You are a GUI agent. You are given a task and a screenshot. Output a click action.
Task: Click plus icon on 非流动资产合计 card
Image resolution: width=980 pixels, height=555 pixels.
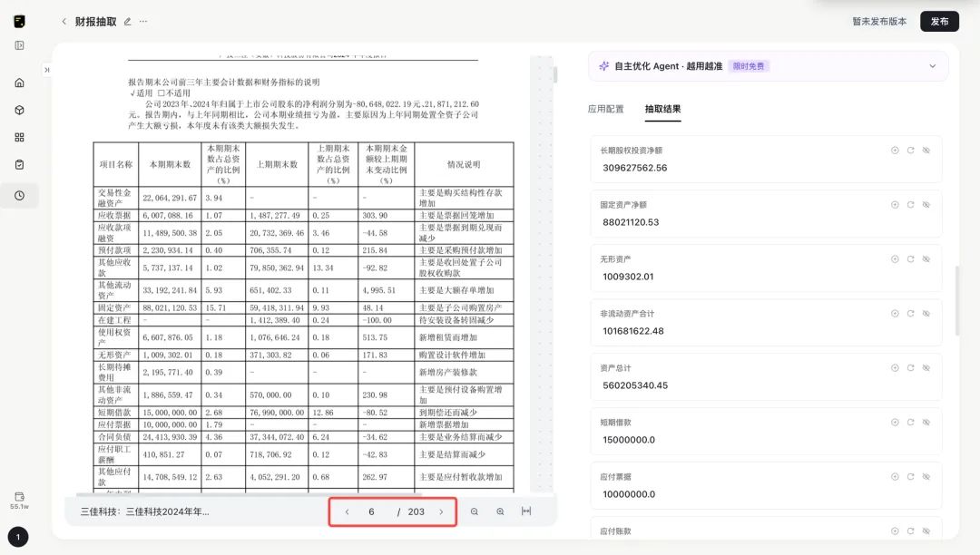(895, 314)
